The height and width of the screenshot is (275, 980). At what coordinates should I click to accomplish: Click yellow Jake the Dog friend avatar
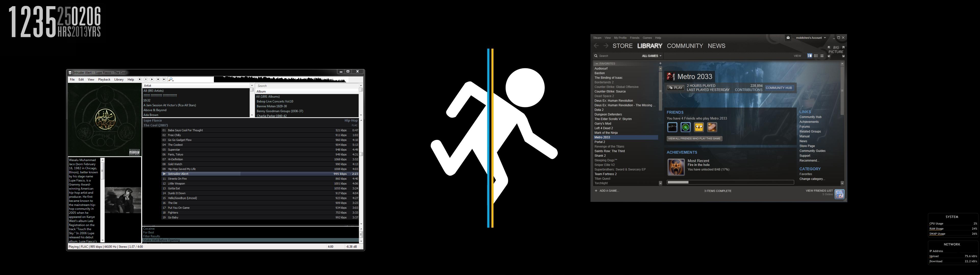click(699, 127)
